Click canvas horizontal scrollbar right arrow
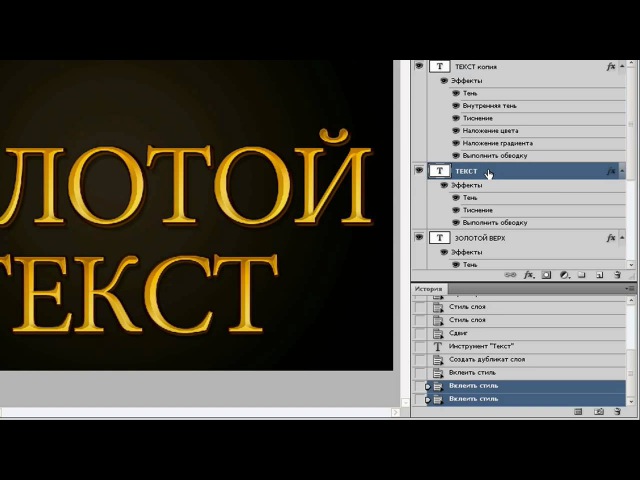 coord(395,412)
